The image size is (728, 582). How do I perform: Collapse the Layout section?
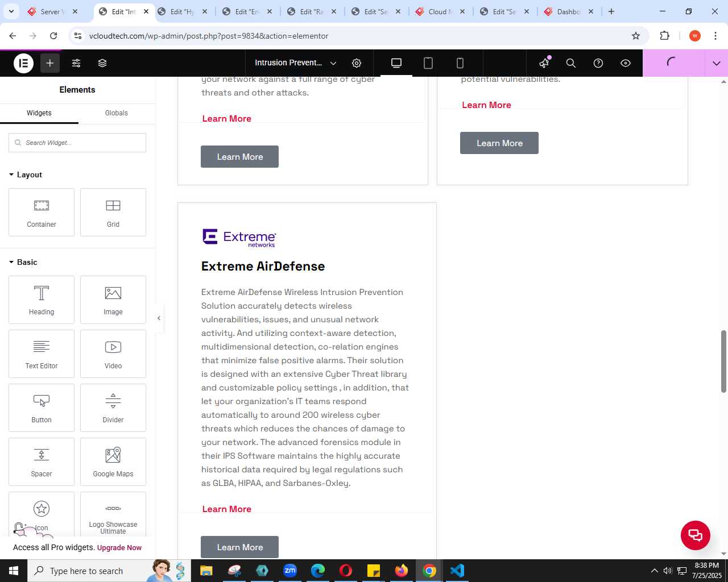[26, 174]
